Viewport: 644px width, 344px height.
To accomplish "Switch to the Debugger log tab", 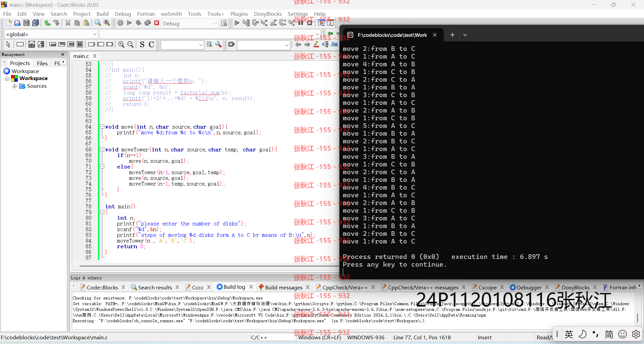I will (529, 287).
